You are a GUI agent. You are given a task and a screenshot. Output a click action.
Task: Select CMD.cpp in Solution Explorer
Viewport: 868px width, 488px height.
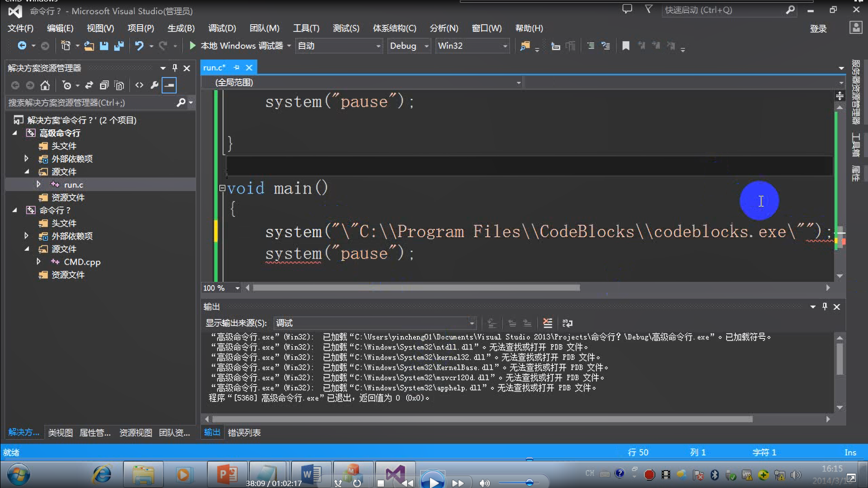[82, 262]
